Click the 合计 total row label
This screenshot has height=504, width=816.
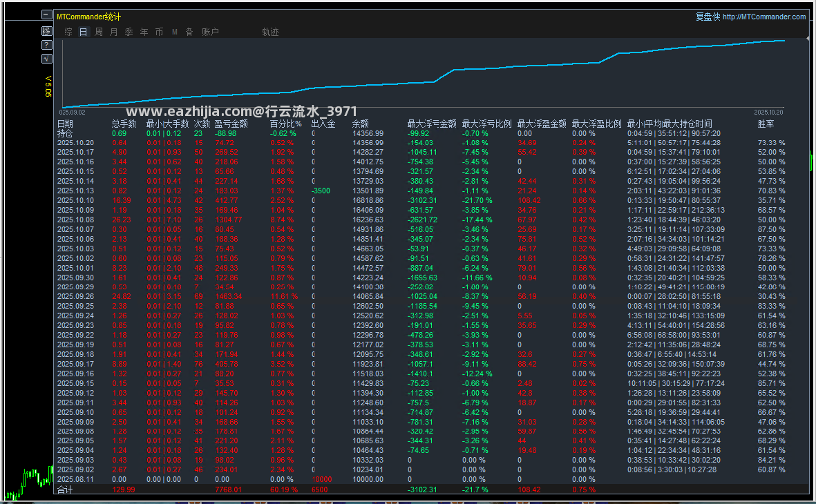[x=65, y=490]
